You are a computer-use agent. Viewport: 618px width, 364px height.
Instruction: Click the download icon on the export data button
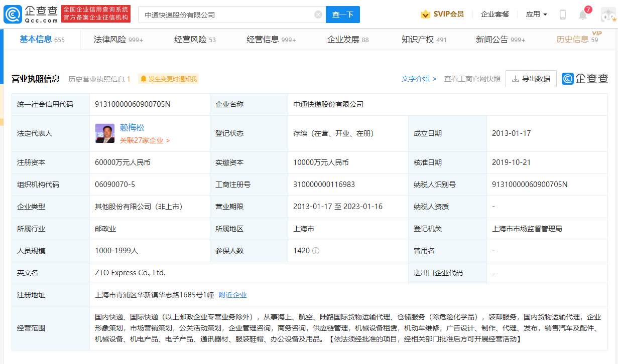[x=515, y=79]
